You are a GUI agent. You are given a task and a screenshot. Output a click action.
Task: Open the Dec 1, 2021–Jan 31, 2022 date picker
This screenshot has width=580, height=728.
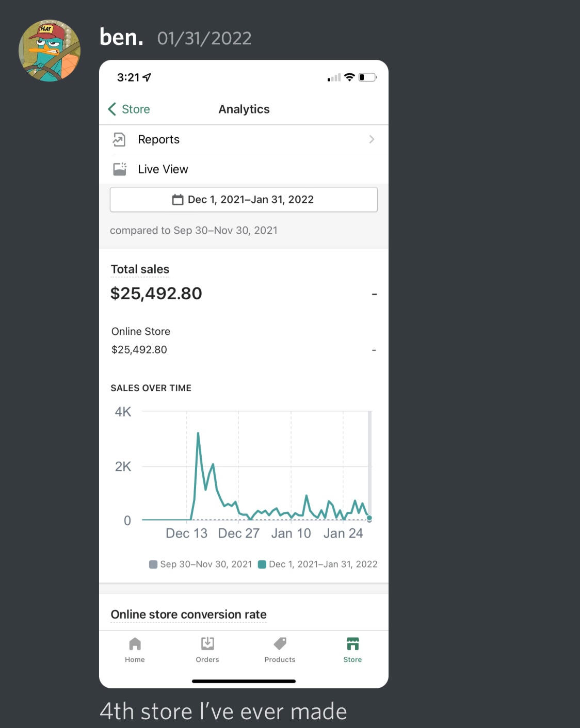244,200
